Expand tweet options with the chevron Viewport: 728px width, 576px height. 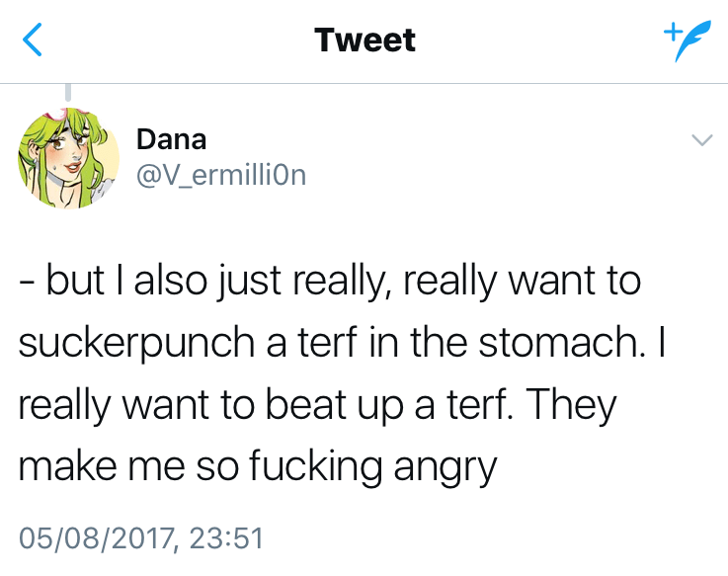point(700,141)
